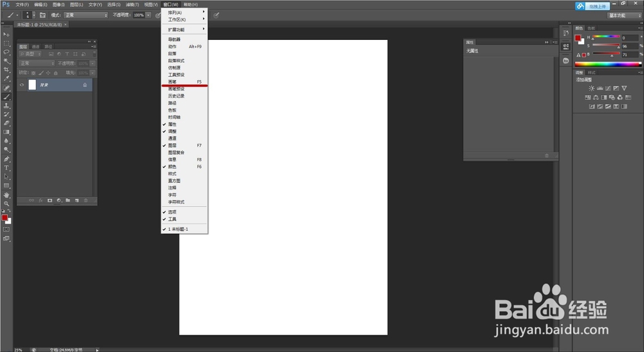Toggle Quick Mask mode icon
Viewport: 644px width, 352px height.
[x=6, y=230]
